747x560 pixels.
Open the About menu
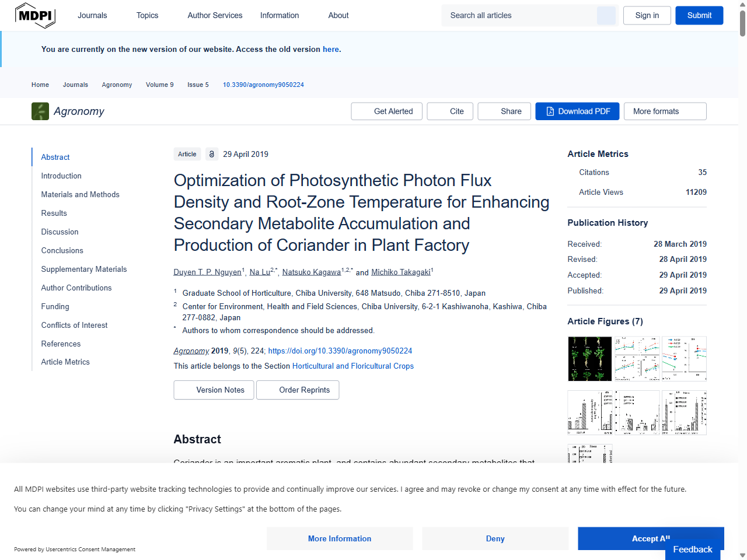pyautogui.click(x=338, y=16)
